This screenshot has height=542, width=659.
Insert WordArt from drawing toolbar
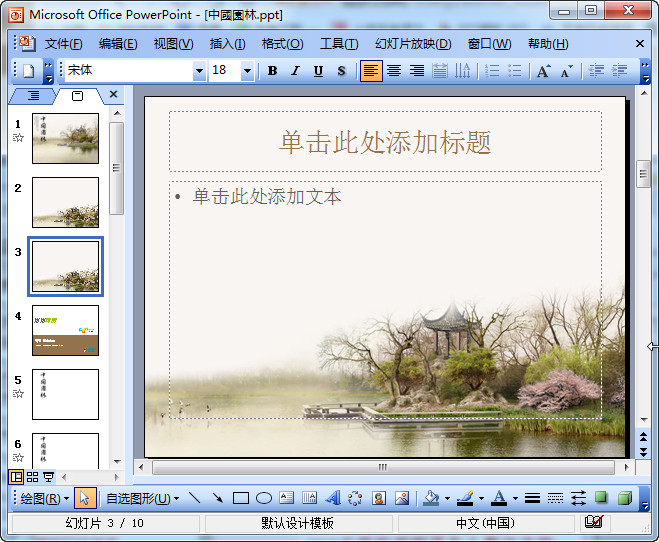tap(332, 498)
